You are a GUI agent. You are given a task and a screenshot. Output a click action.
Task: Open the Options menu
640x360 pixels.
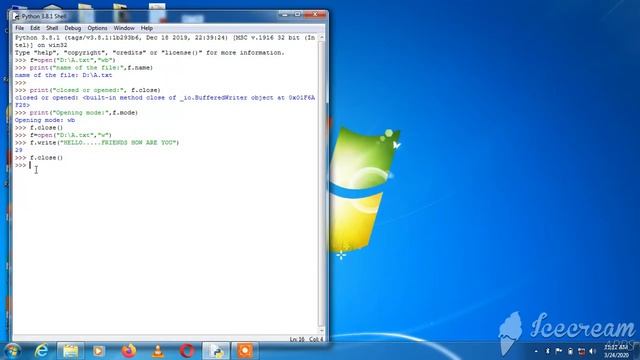[97, 28]
